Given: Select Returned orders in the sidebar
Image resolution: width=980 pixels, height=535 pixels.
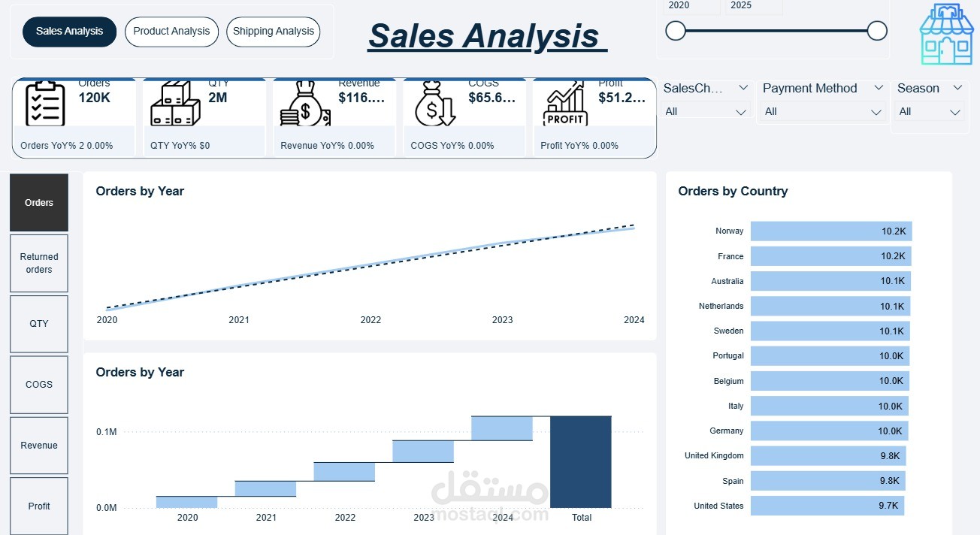Looking at the screenshot, I should click(38, 263).
